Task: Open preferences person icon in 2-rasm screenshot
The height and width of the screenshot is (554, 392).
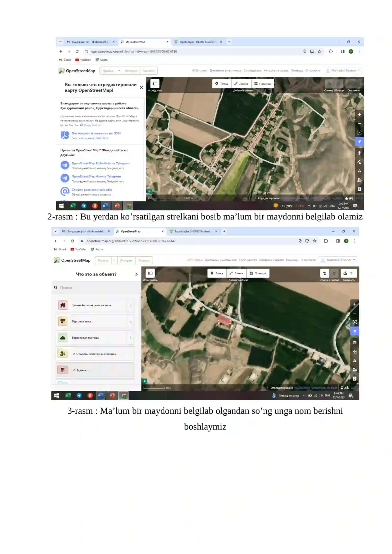Action: (x=359, y=180)
